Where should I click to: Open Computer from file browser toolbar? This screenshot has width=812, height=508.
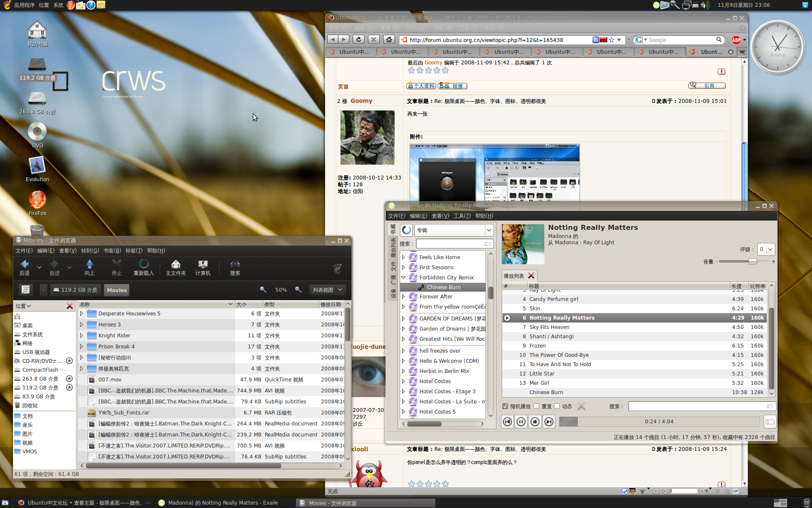click(x=203, y=268)
